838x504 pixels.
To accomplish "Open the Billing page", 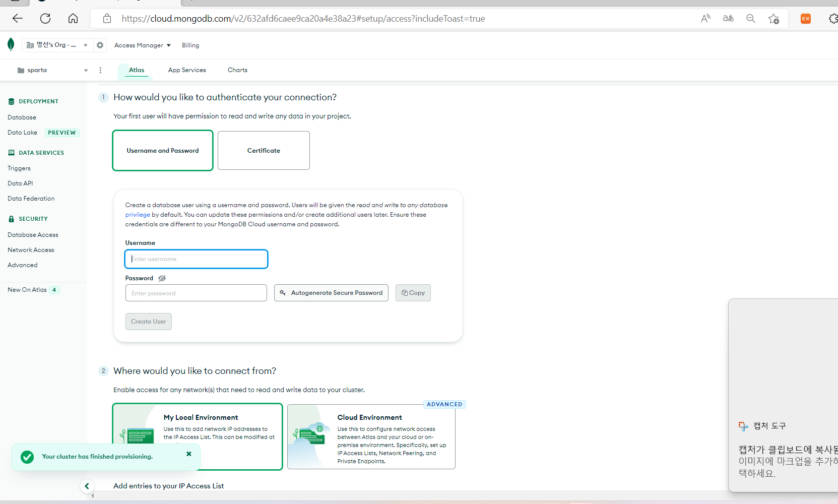I will (x=190, y=45).
